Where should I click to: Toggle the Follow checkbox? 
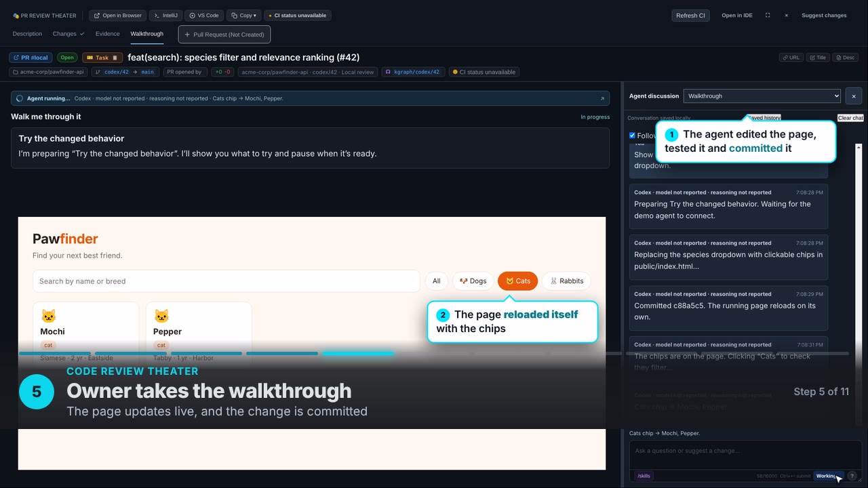pyautogui.click(x=632, y=136)
